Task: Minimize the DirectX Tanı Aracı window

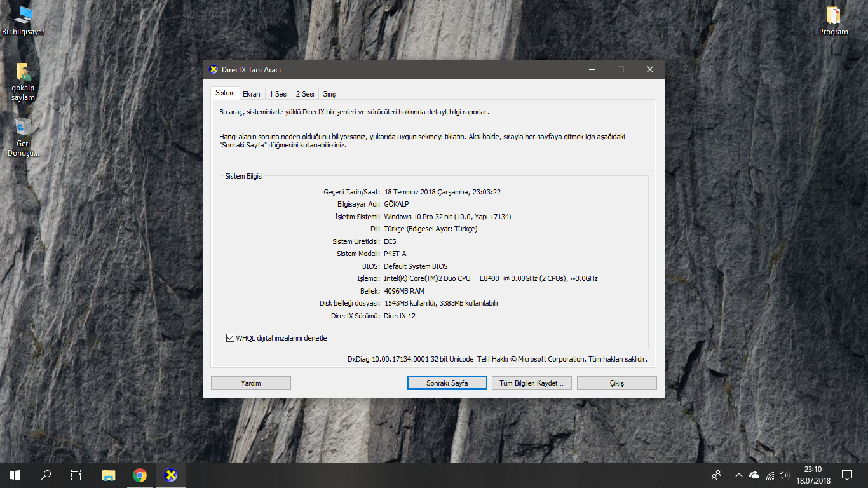Action: 592,70
